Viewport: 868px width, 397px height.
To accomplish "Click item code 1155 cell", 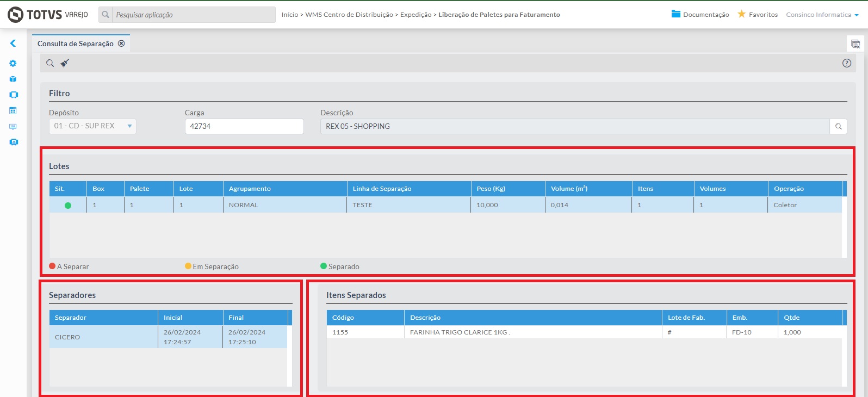I will click(x=365, y=332).
